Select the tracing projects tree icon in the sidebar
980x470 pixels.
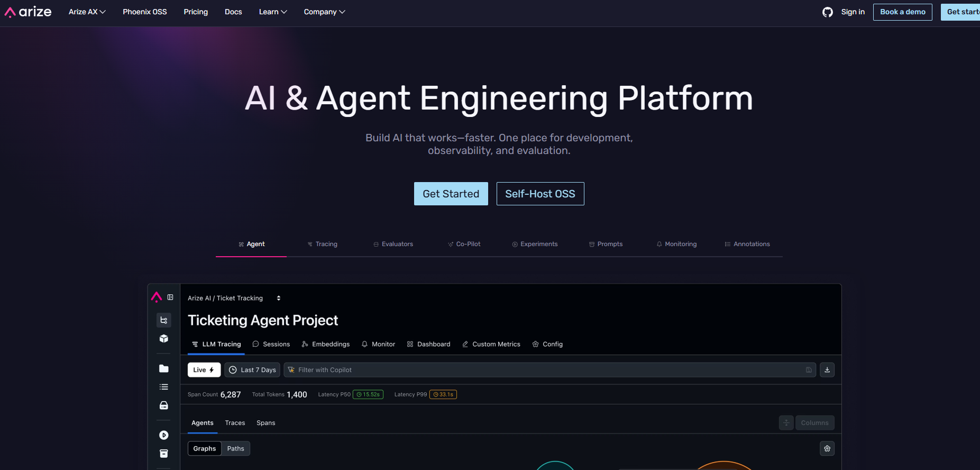point(164,320)
